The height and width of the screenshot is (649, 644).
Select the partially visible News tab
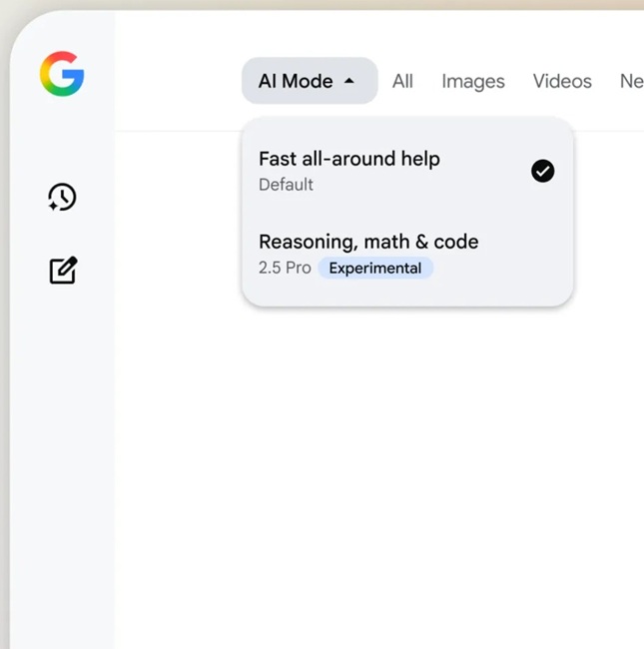pos(631,81)
